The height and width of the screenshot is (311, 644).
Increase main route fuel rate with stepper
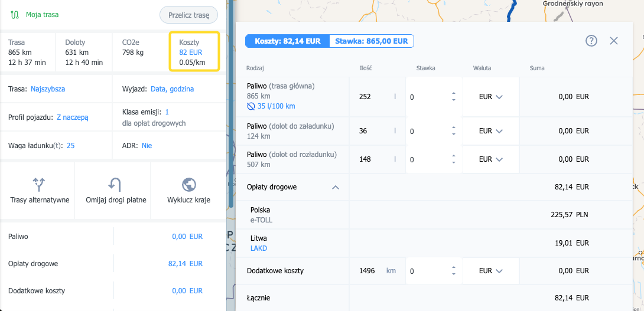tap(453, 93)
